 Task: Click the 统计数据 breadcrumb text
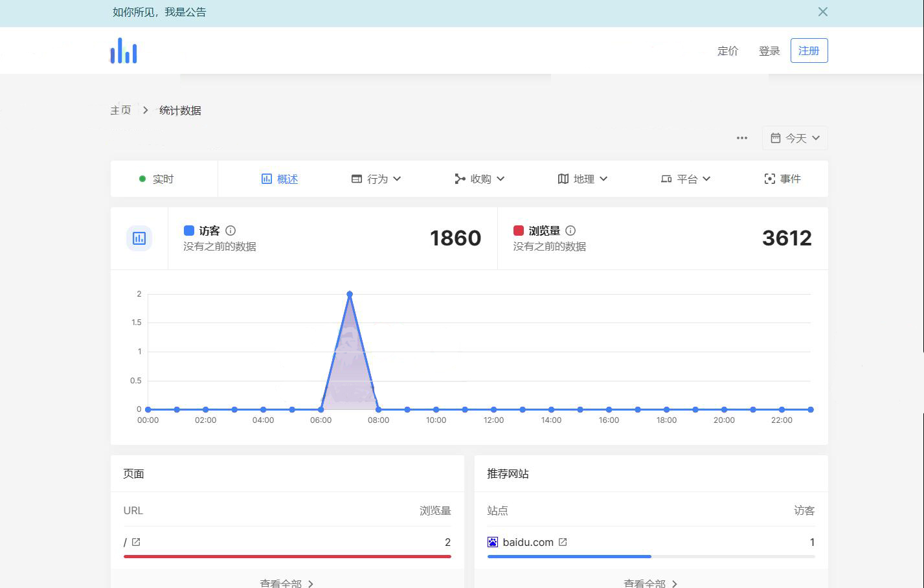(x=180, y=111)
